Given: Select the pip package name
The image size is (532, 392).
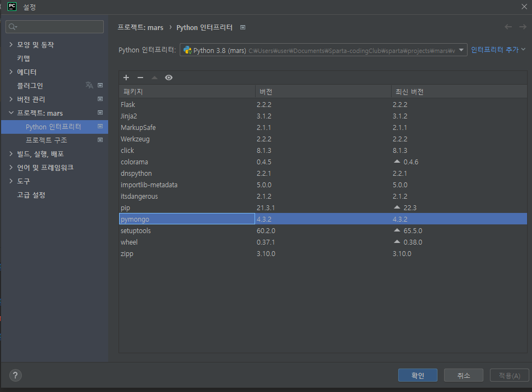Looking at the screenshot, I should coord(125,208).
